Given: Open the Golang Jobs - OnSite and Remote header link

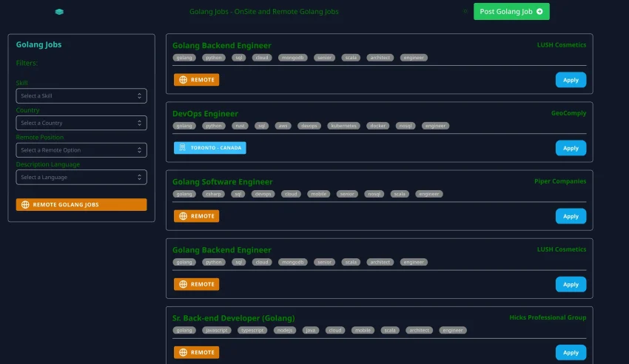Looking at the screenshot, I should 264,12.
